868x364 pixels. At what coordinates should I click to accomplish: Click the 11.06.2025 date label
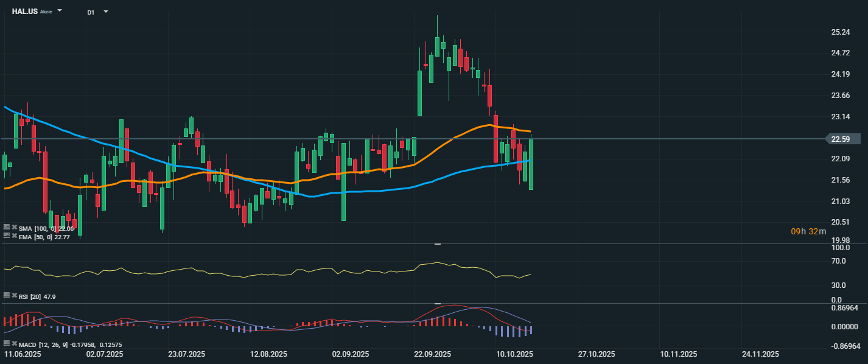coord(21,354)
